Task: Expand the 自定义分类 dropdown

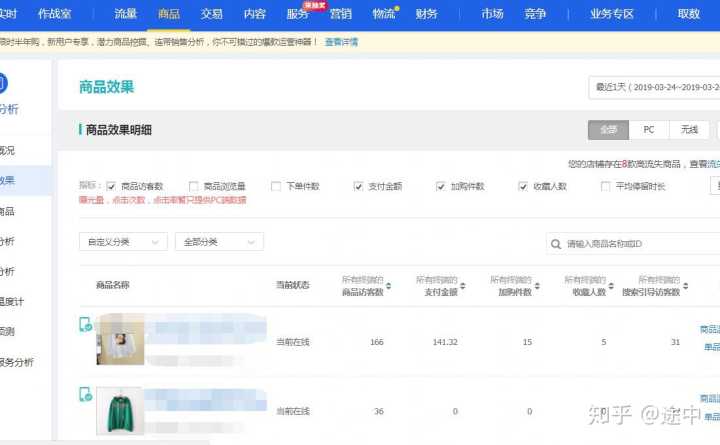Action: tap(123, 242)
